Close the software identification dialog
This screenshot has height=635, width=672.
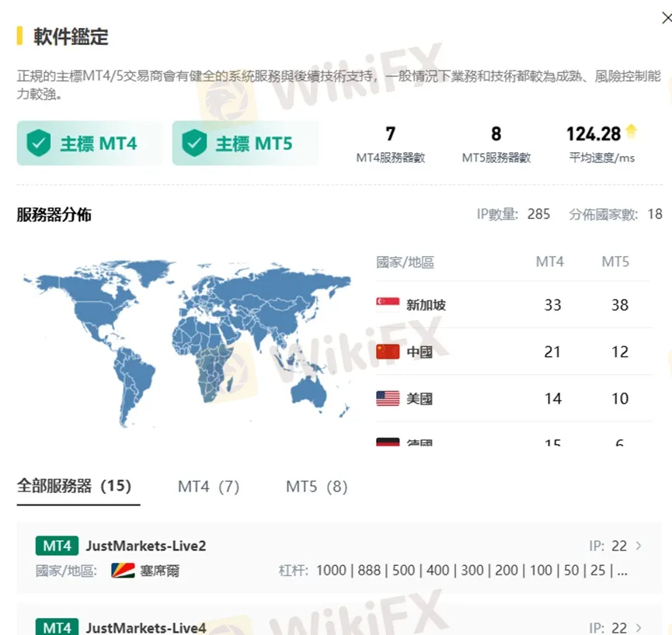click(667, 18)
